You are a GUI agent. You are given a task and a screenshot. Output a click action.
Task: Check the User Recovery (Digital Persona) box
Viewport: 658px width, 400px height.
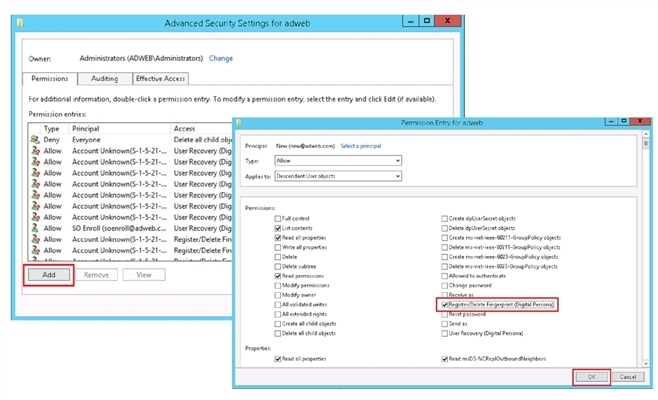click(x=443, y=336)
